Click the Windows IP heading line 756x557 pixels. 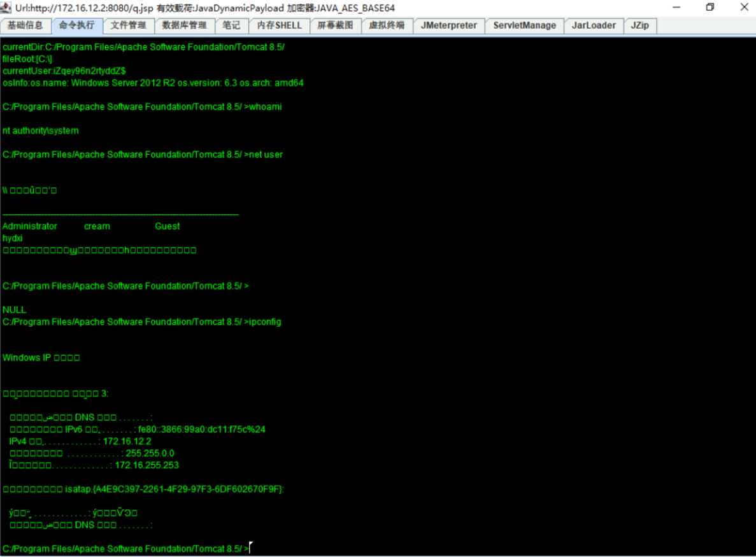pyautogui.click(x=41, y=358)
